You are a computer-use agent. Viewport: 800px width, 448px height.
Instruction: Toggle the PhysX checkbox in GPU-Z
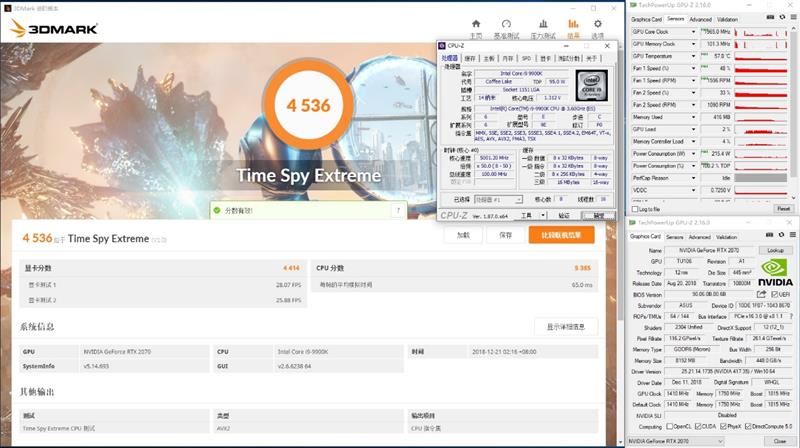[x=723, y=427]
